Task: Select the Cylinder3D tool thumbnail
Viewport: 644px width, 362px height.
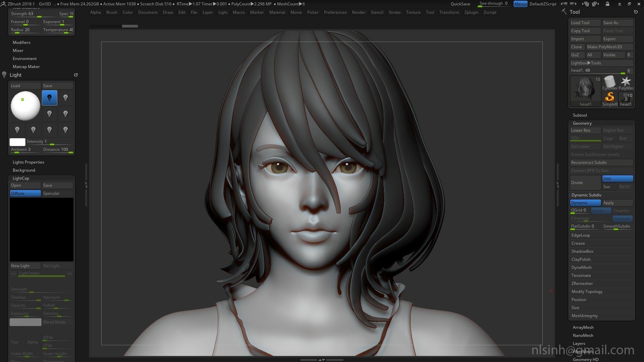Action: 609,82
